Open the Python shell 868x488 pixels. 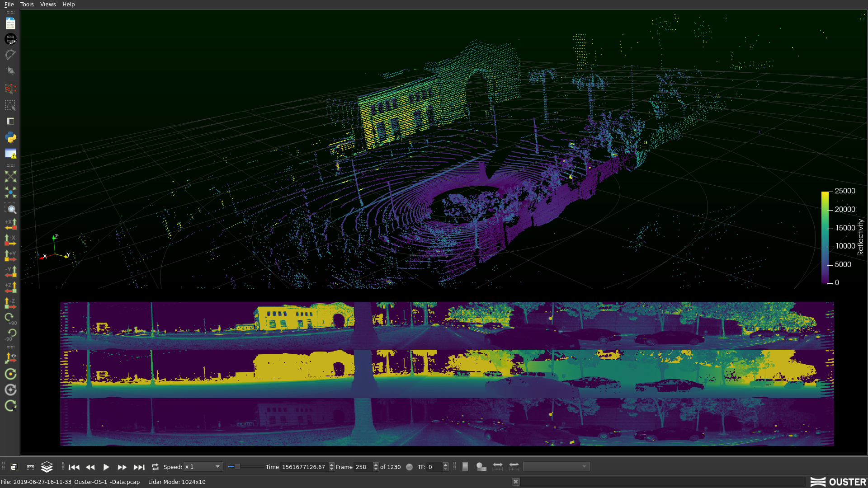pos(10,137)
